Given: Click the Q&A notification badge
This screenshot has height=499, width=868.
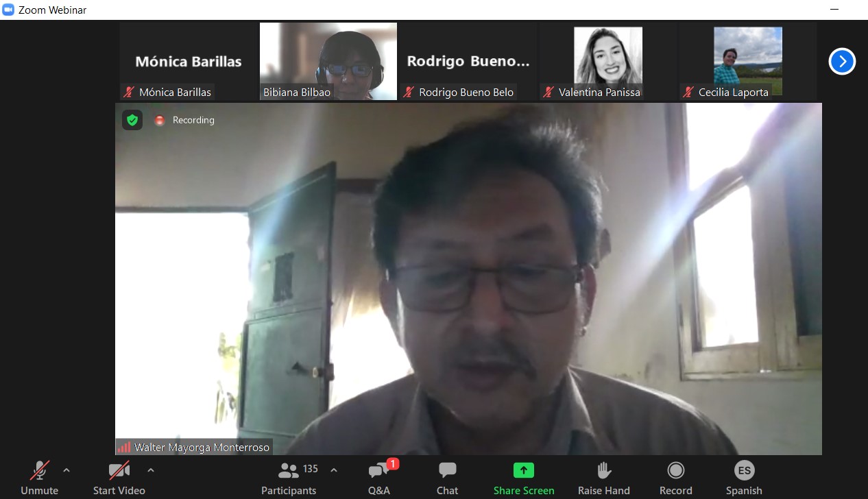Looking at the screenshot, I should click(393, 464).
